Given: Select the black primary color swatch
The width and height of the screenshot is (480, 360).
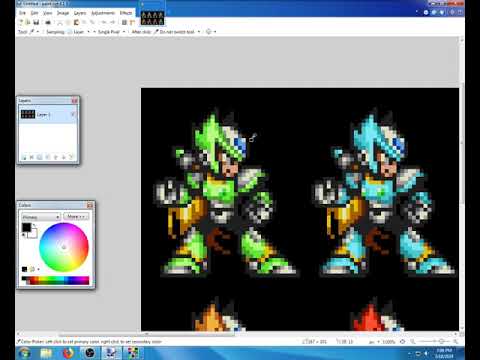Looking at the screenshot, I should (x=26, y=227).
